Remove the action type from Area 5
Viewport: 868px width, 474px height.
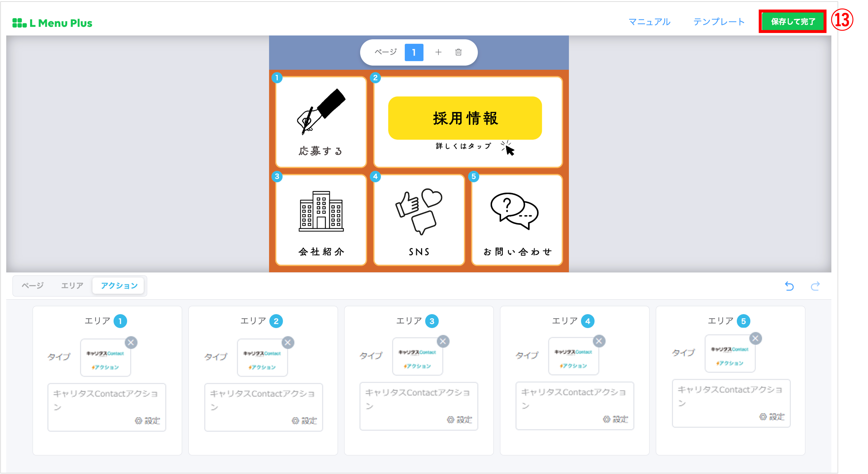[755, 338]
